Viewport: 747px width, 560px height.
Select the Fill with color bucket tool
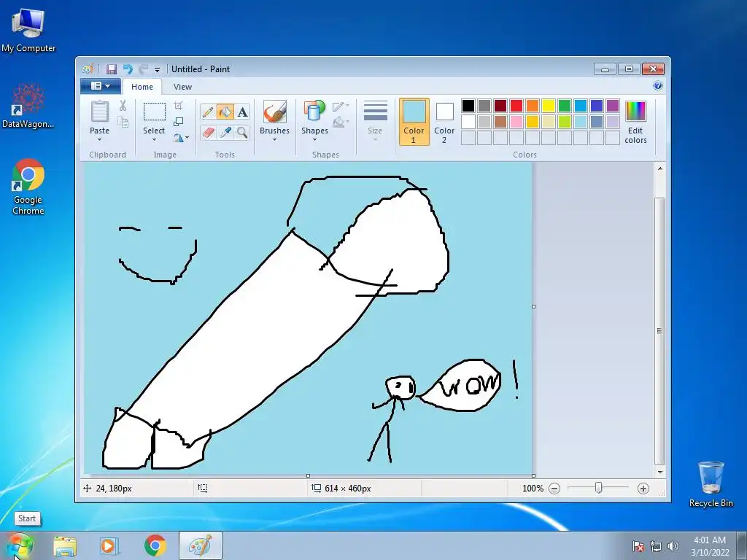pos(225,112)
